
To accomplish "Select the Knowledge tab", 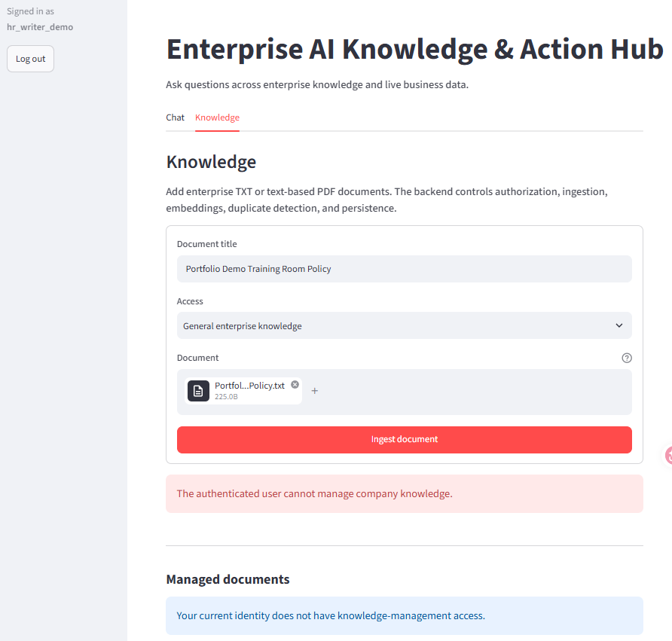I will 217,118.
